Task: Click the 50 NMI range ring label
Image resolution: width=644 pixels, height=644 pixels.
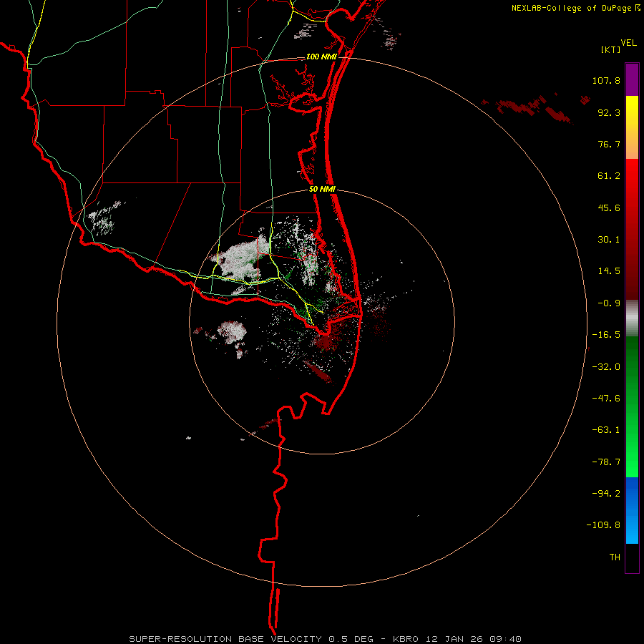Action: pyautogui.click(x=322, y=190)
